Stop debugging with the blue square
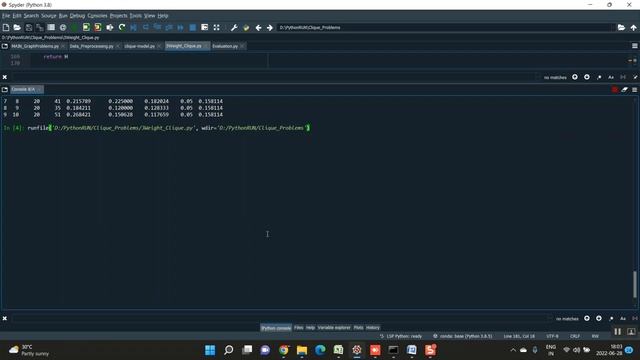640x360 pixels. point(193,27)
